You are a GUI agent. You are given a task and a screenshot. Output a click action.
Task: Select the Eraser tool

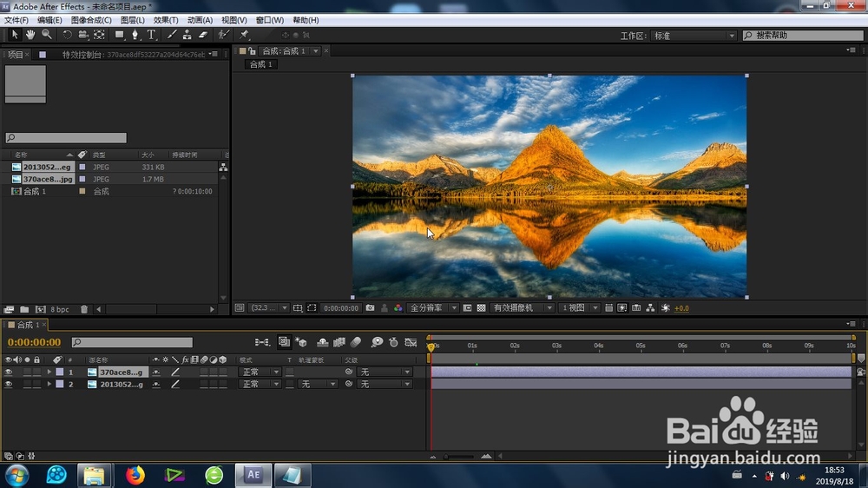point(203,35)
